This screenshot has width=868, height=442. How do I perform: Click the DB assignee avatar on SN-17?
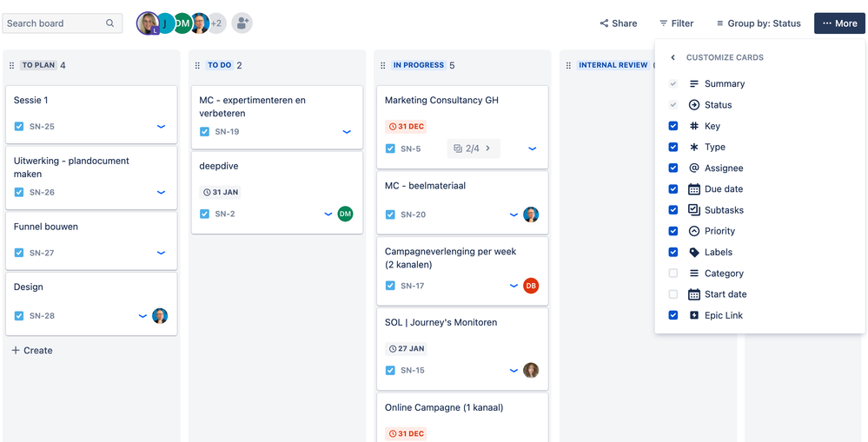click(531, 286)
